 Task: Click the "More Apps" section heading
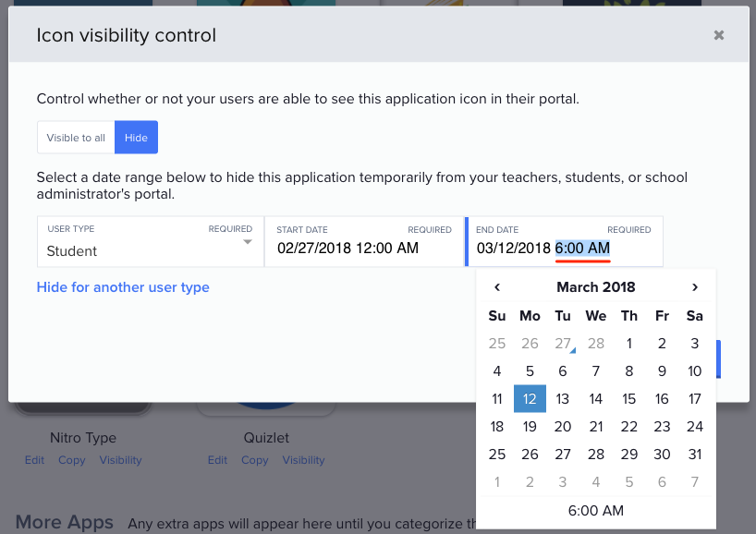click(64, 522)
